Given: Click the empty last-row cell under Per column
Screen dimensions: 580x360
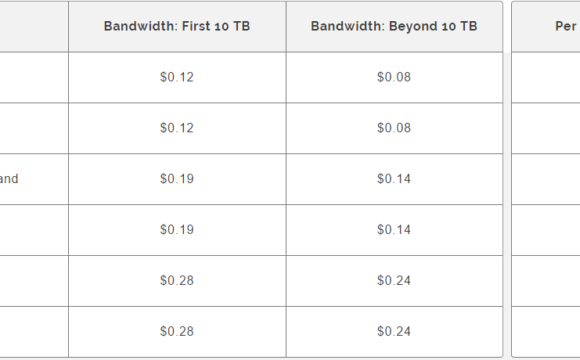Looking at the screenshot, I should 546,332.
